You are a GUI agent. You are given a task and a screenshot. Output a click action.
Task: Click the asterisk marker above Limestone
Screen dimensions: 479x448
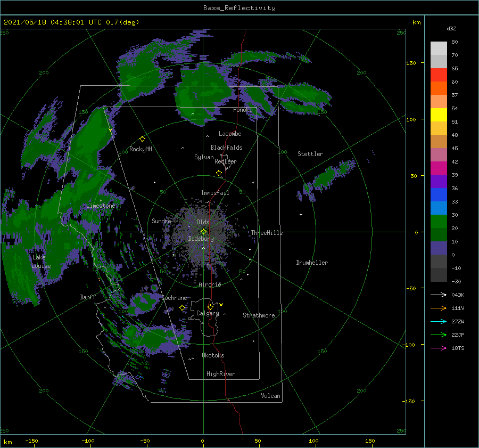101,201
